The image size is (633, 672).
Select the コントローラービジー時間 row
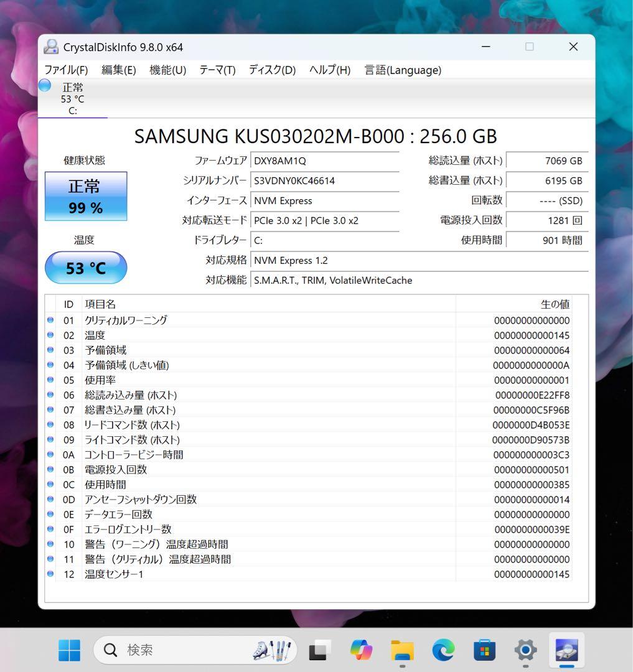[309, 455]
